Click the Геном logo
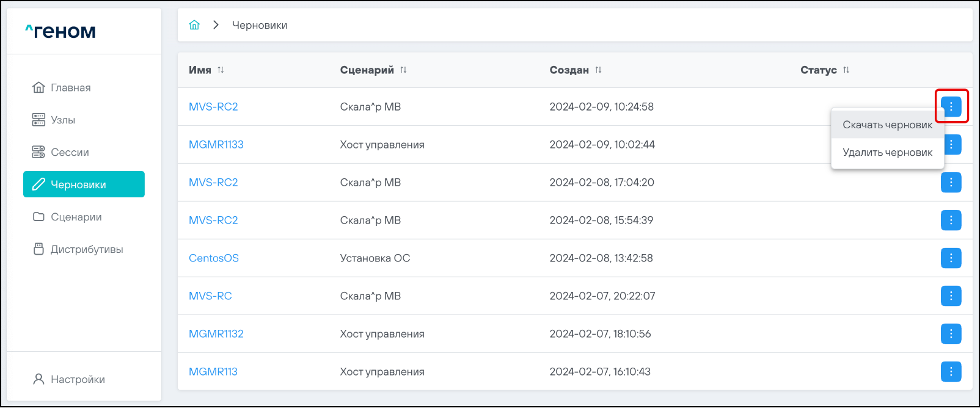The image size is (980, 408). click(60, 32)
